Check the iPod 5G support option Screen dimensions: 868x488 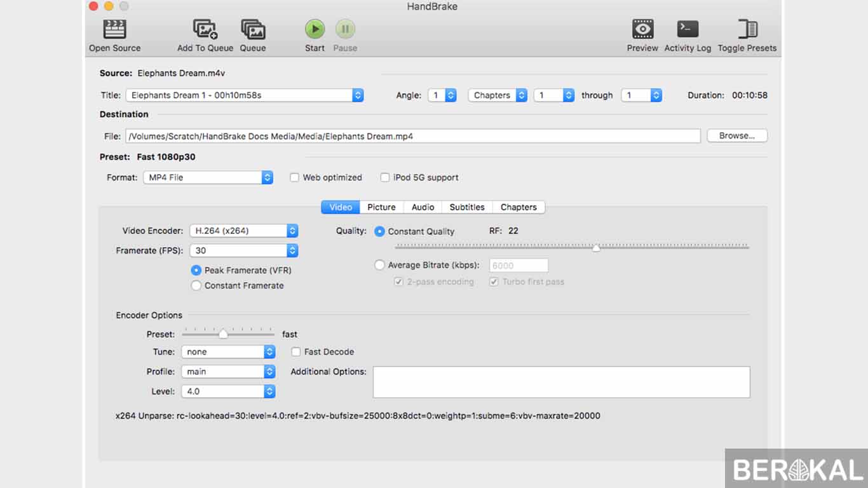[385, 177]
